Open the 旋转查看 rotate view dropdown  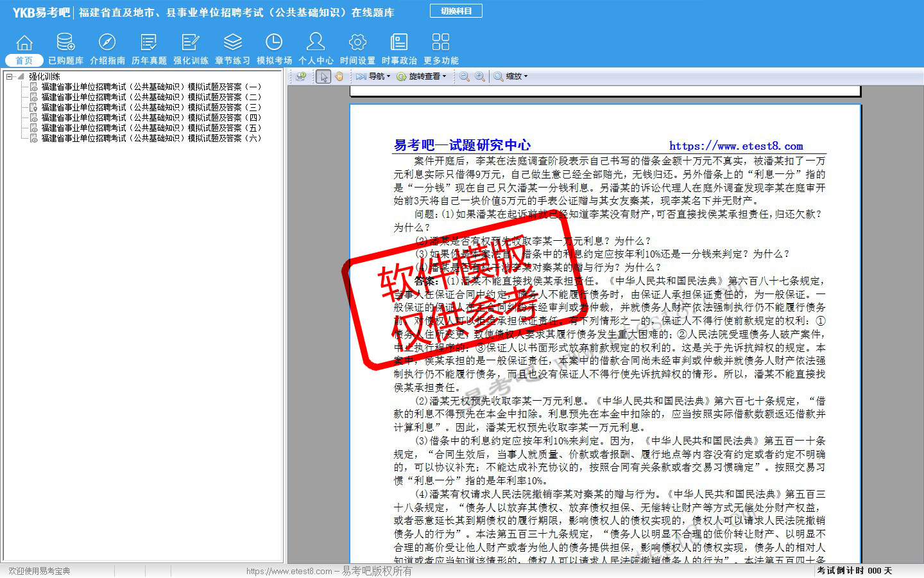[x=422, y=76]
